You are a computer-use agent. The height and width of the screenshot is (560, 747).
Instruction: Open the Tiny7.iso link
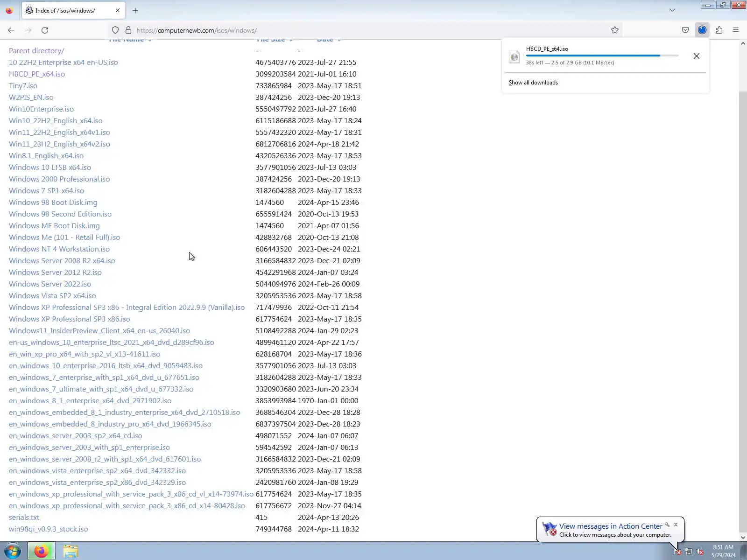[23, 85]
